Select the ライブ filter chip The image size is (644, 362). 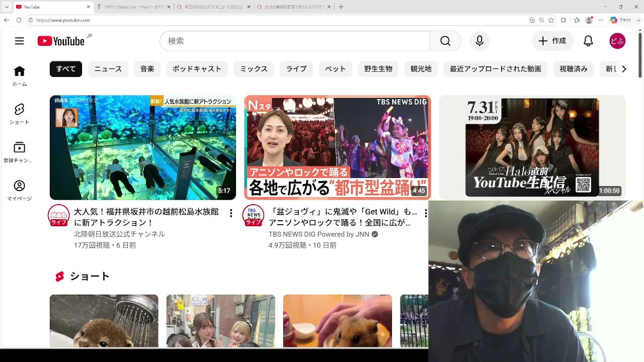[296, 69]
